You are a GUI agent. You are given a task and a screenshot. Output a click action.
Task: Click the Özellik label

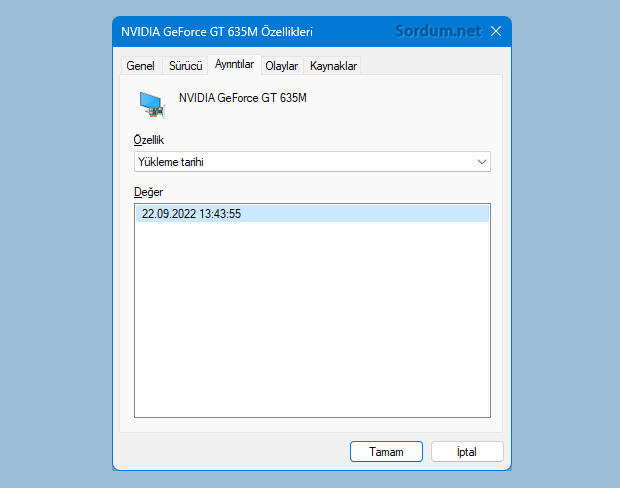[x=149, y=140]
